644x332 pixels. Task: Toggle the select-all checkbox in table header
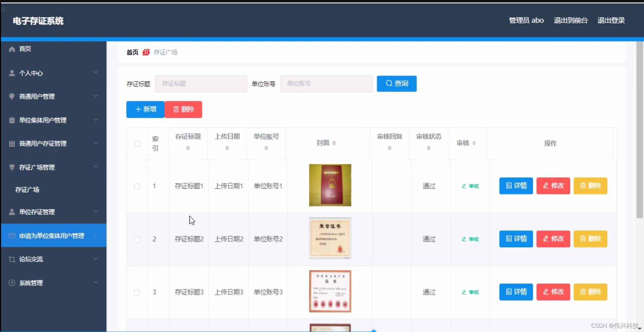(x=137, y=143)
